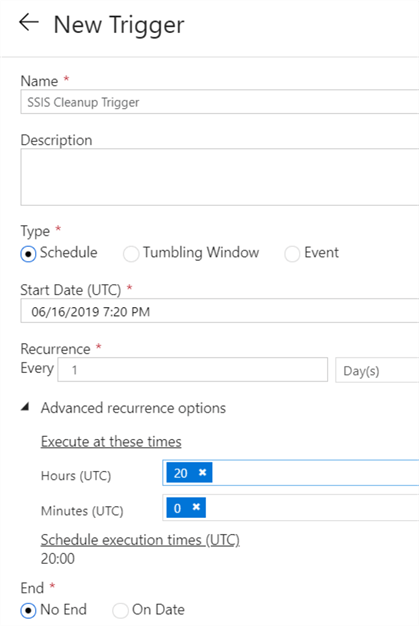This screenshot has width=419, height=626.
Task: Open the Day(s) recurrence unit dropdown
Action: [x=377, y=370]
